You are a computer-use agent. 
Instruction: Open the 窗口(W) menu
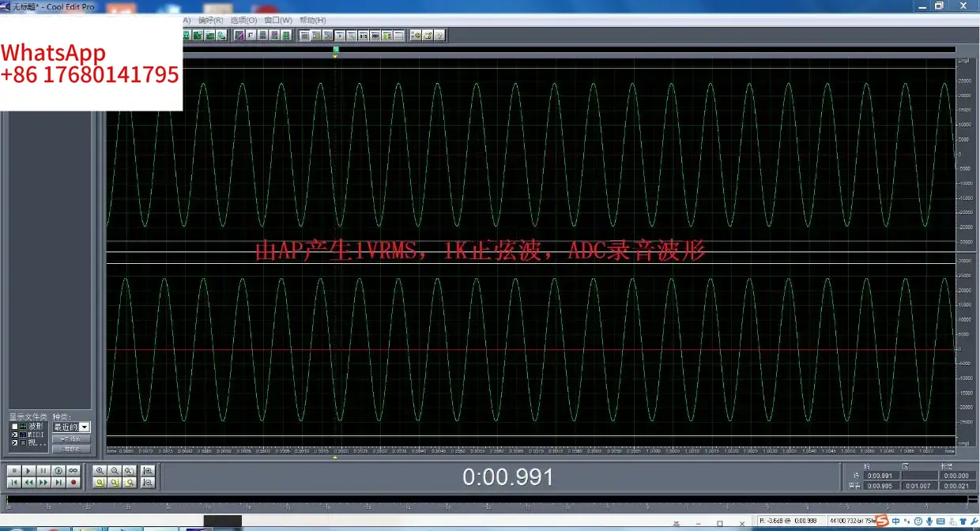pyautogui.click(x=278, y=20)
